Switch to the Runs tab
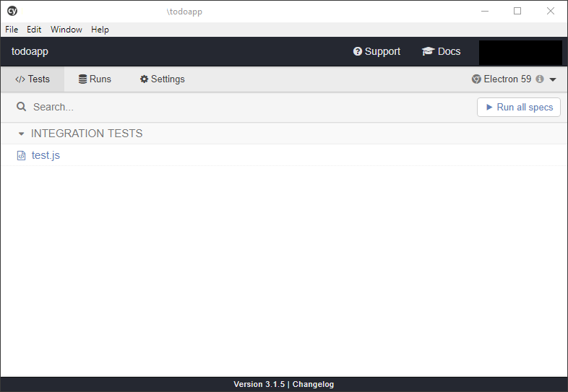 pos(95,79)
